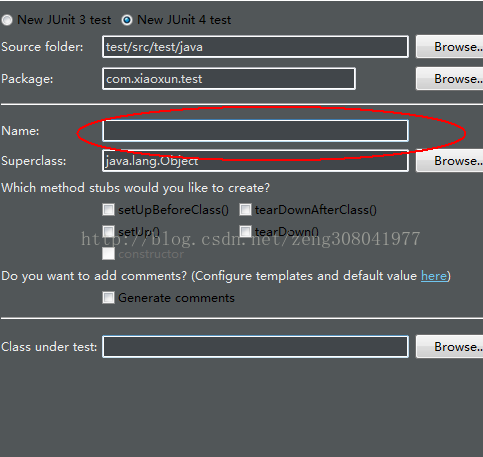Viewport: 483px width, 457px height.
Task: Click the 'Source folder:' label
Action: click(42, 47)
